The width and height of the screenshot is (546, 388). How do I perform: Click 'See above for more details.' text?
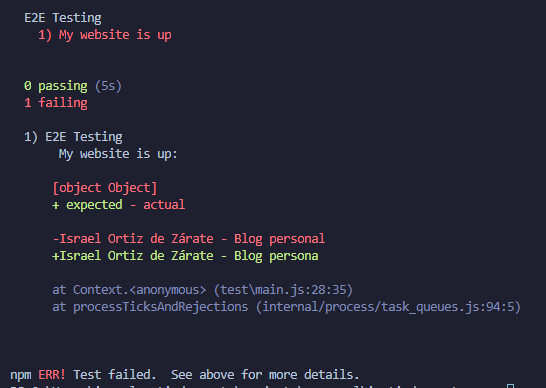tap(265, 375)
